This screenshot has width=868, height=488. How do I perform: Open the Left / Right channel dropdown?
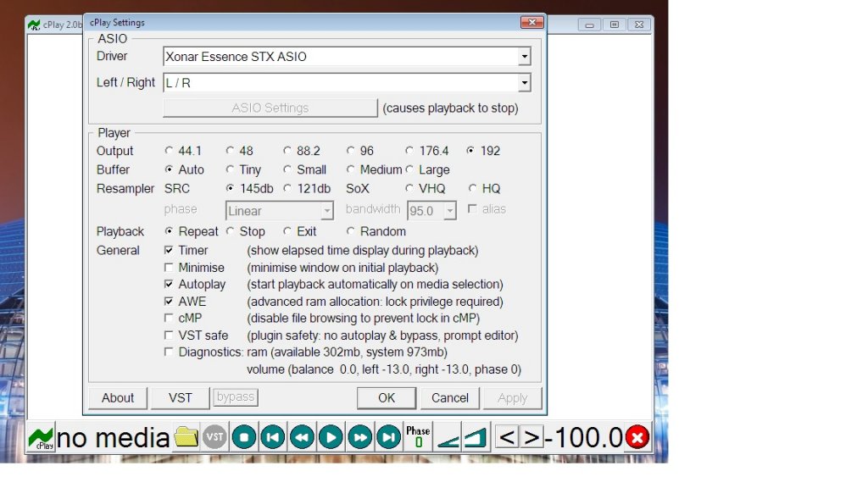(524, 82)
